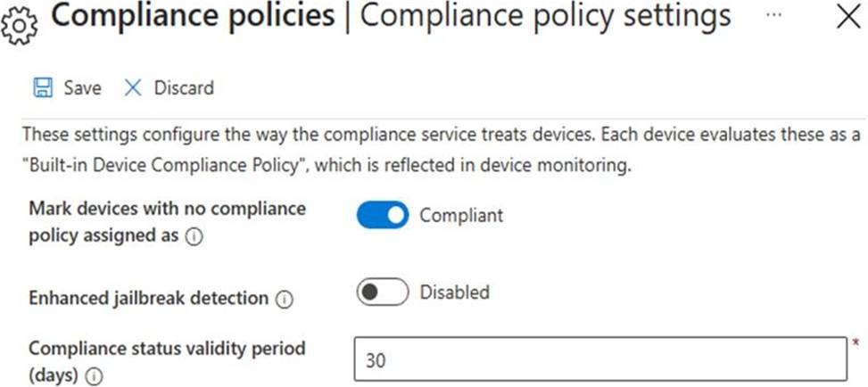Show info for Compliance status validity period
Screen dimensions: 868x387
pyautogui.click(x=94, y=377)
